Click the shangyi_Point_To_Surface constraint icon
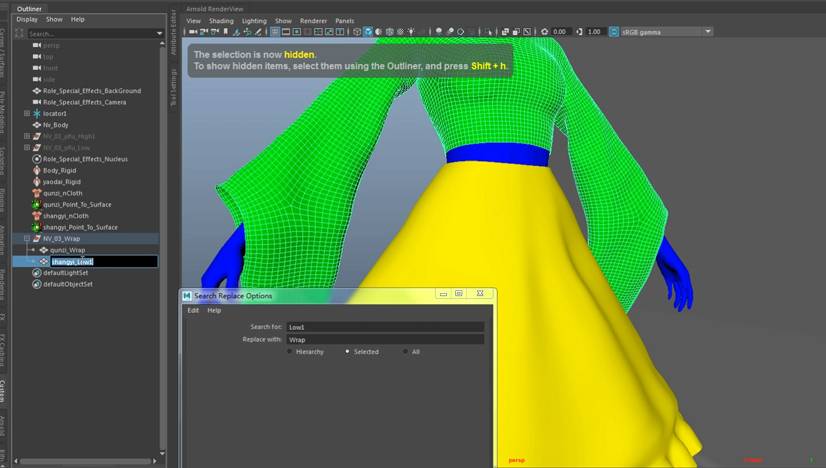 point(37,227)
